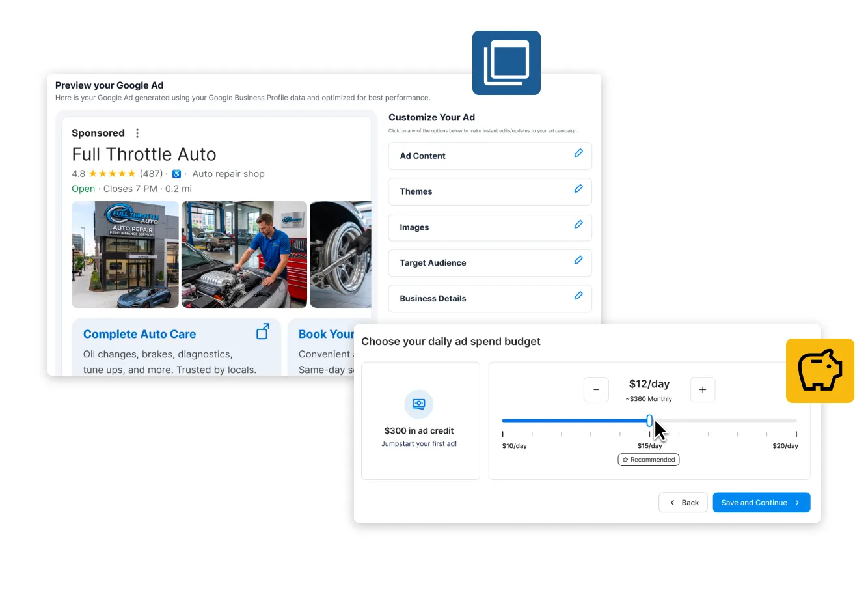This screenshot has height=597, width=868.
Task: Click the pencil icon beside Ad Content
Action: 578,153
